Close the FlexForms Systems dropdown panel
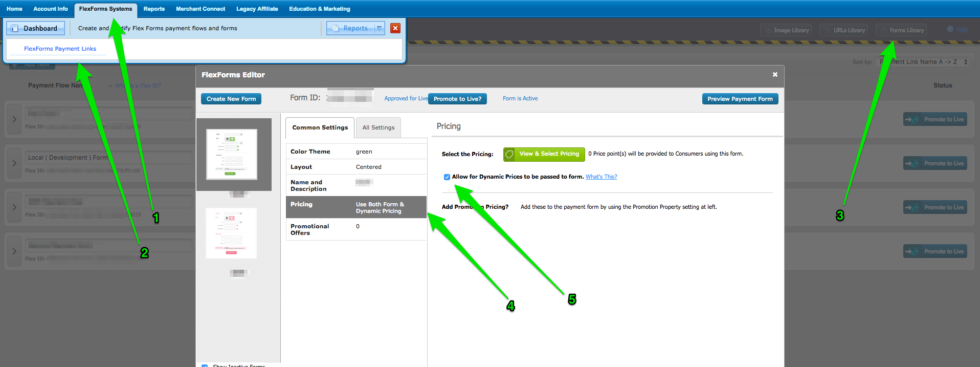 coord(395,28)
